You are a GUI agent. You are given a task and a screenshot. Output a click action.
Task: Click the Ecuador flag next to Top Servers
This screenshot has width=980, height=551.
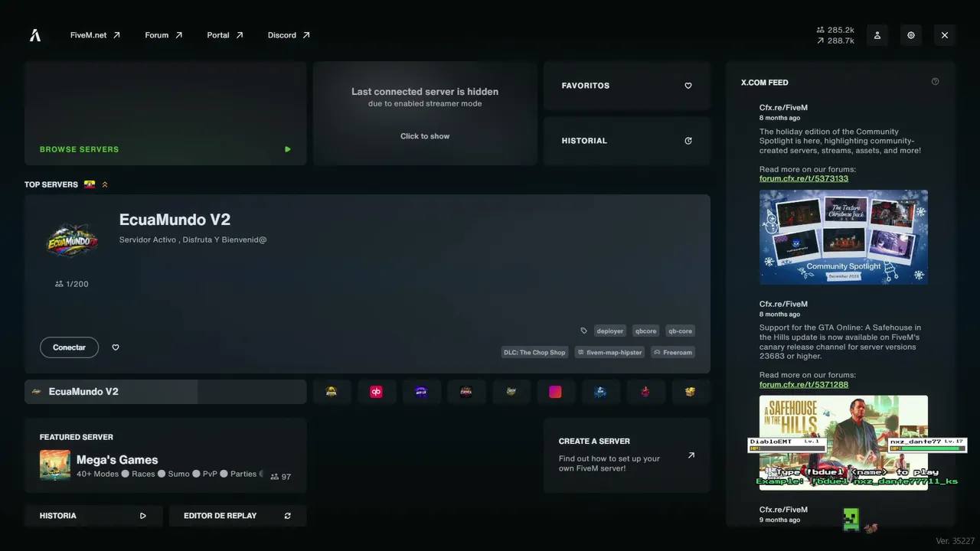tap(90, 184)
